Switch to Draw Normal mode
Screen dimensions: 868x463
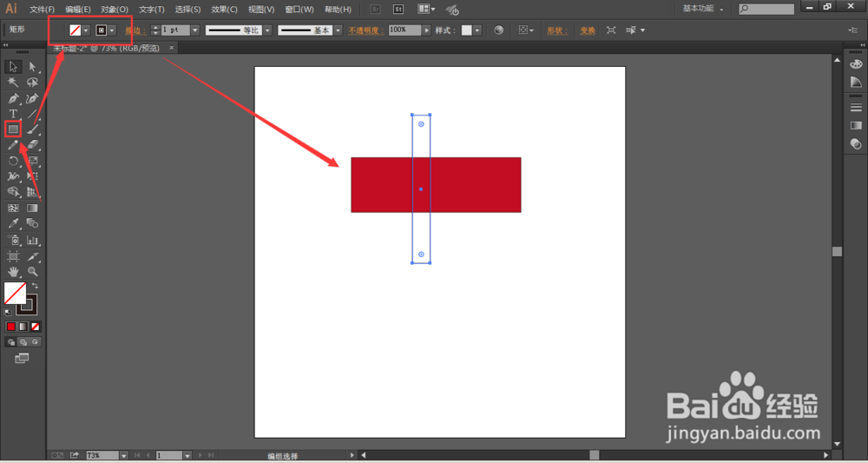11,342
